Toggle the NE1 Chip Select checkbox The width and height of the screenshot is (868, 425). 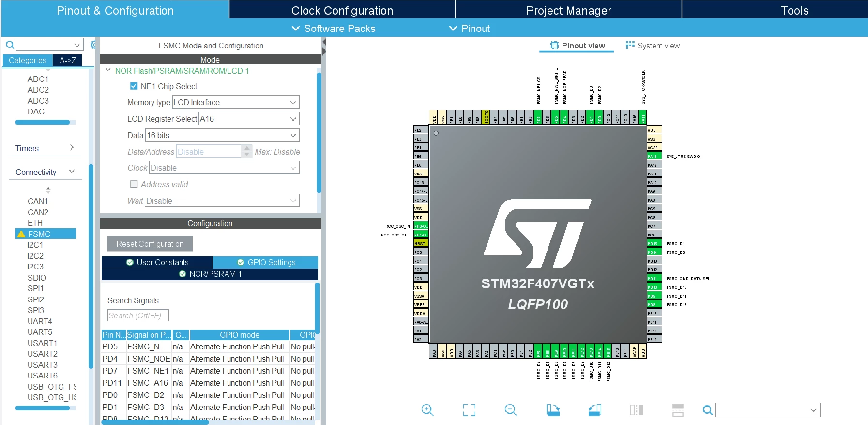[x=134, y=86]
